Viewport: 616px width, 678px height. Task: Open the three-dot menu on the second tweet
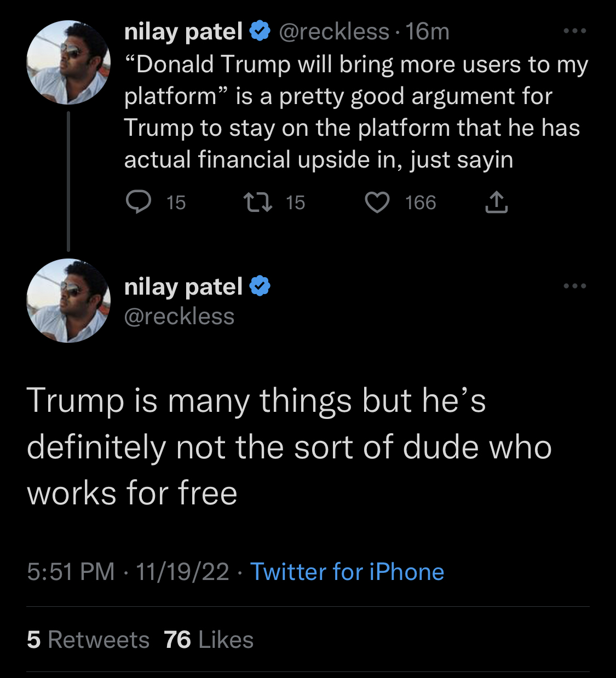click(x=575, y=286)
